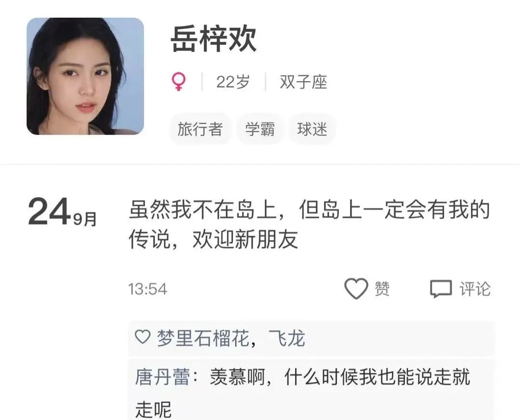Open the profile avatar photo
Image resolution: width=520 pixels, height=420 pixels.
tap(85, 76)
